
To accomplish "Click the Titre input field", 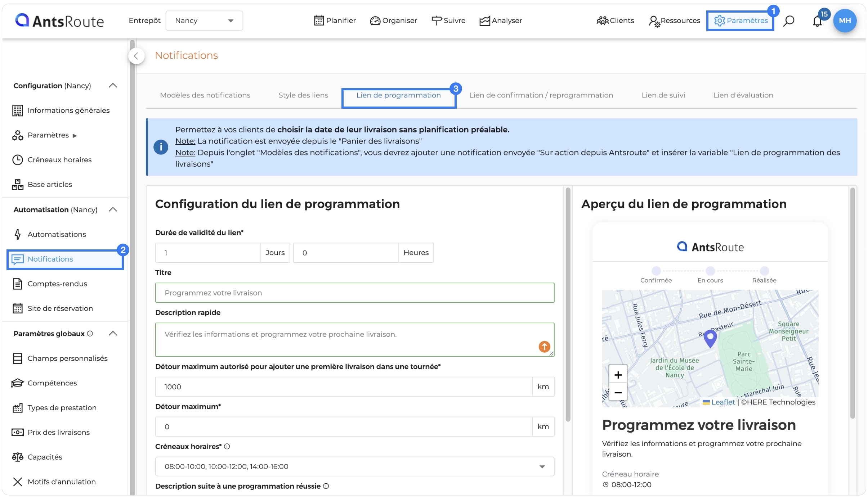I will point(354,293).
